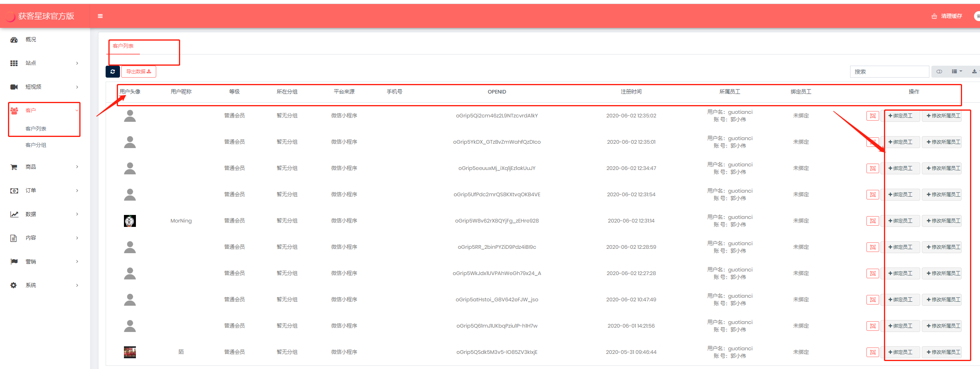Focus the 搜索 search input field
Screen dimensions: 980x369
(x=890, y=72)
